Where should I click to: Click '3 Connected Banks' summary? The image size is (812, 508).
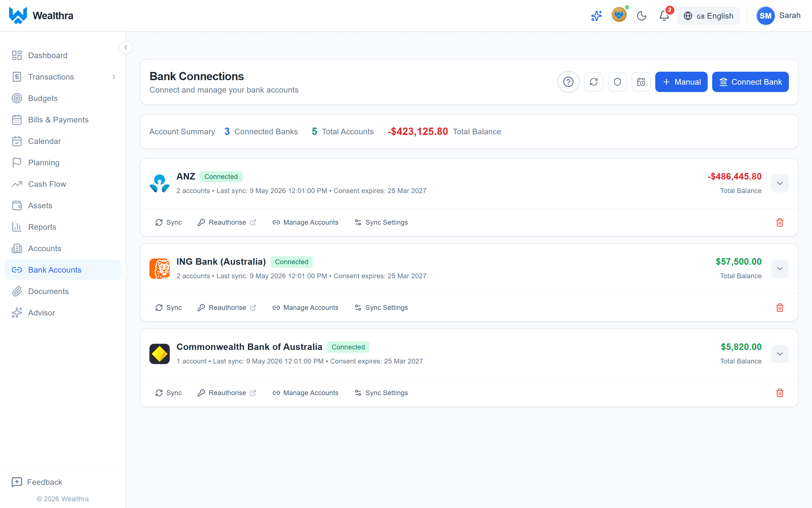point(261,131)
